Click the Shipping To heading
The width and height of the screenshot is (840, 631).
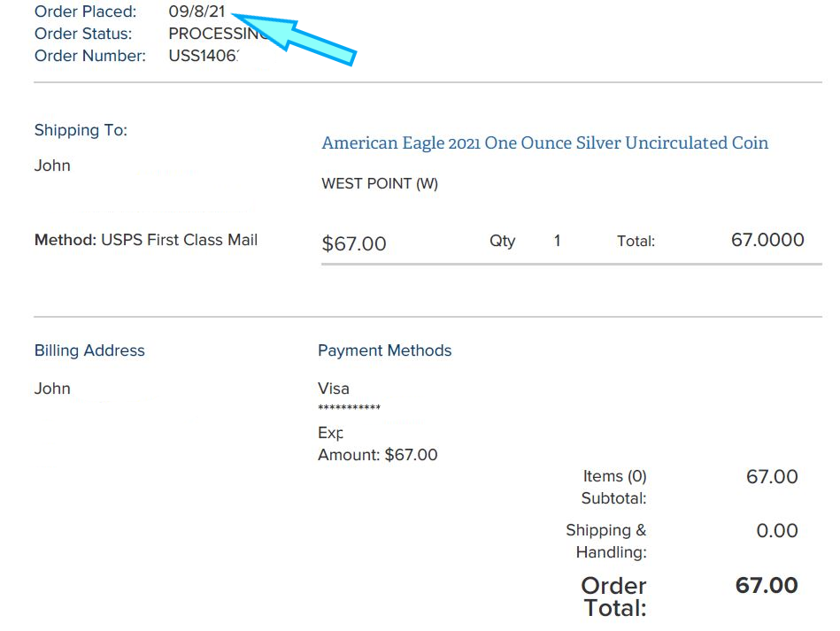pos(81,130)
